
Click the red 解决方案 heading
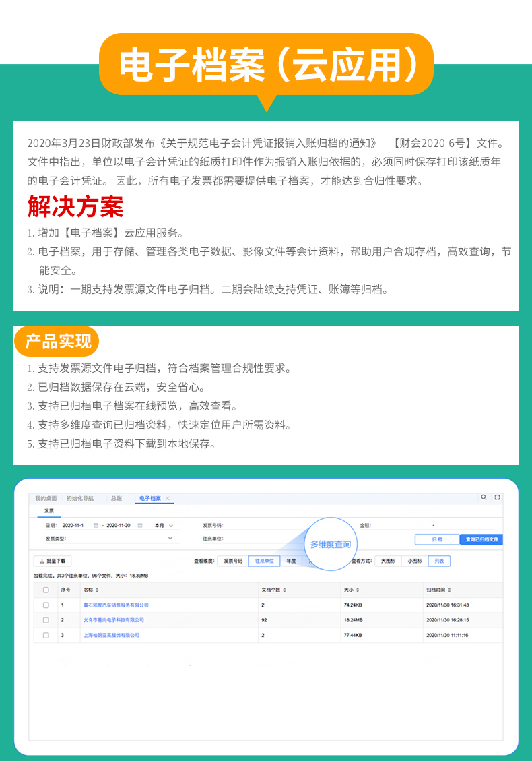coord(75,206)
